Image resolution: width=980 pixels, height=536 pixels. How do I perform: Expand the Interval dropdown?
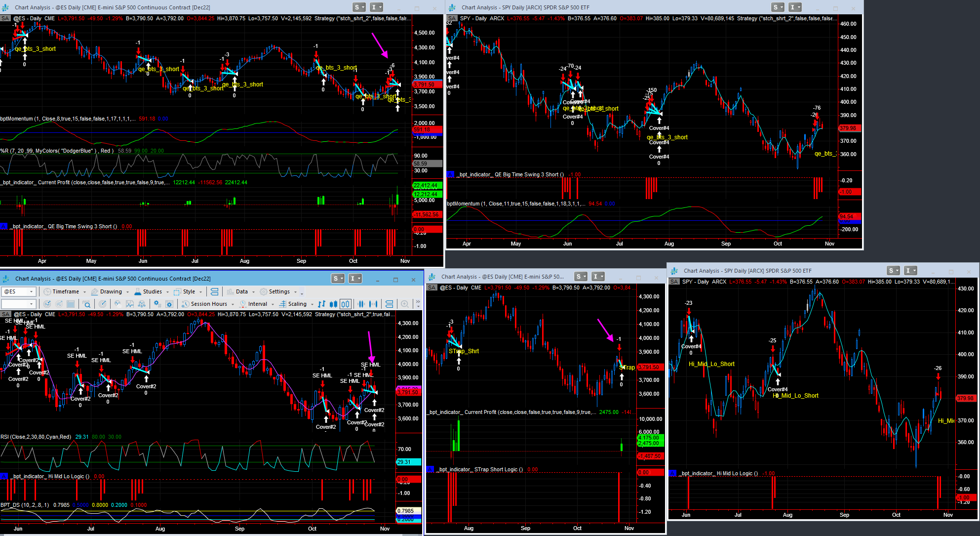point(273,304)
